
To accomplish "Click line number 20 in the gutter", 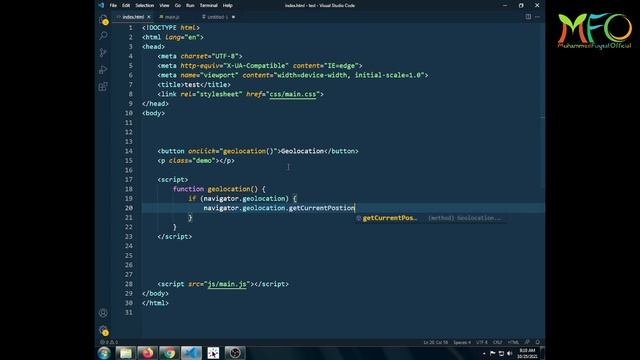I will (129, 208).
